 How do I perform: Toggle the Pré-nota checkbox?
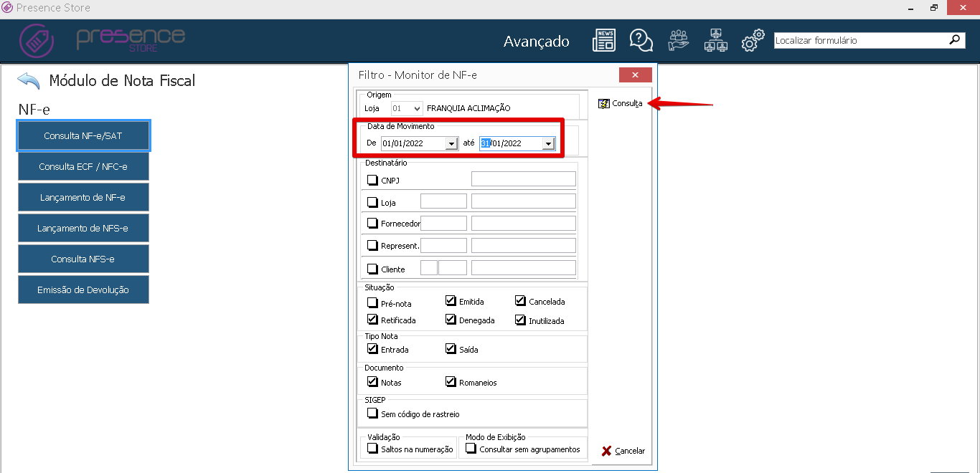tap(372, 303)
